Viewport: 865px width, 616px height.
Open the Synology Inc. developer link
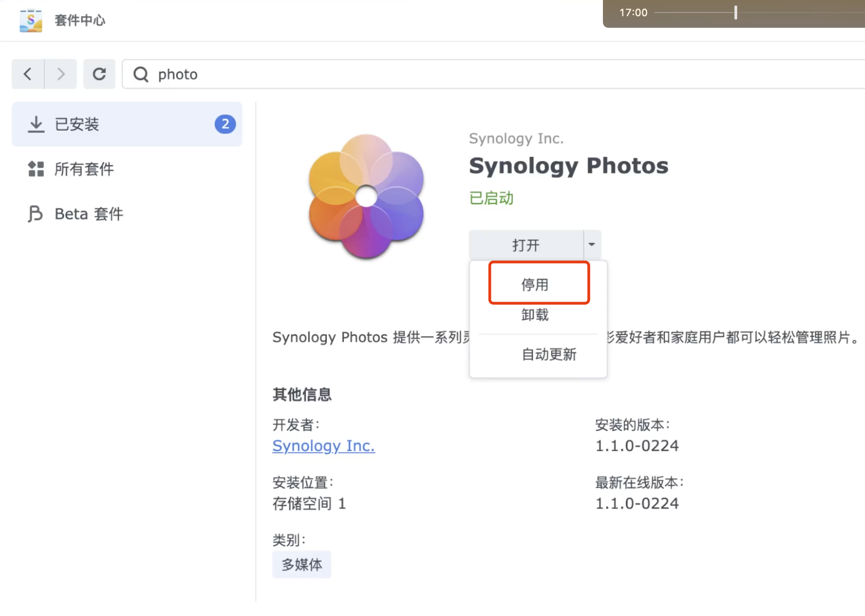[x=323, y=445]
